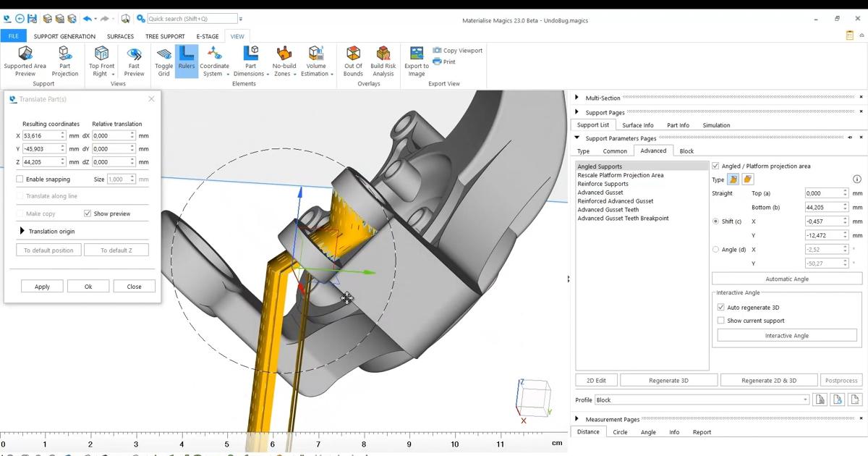Click Regenerate 2D & 3D
This screenshot has height=456, width=868.
[x=768, y=380]
